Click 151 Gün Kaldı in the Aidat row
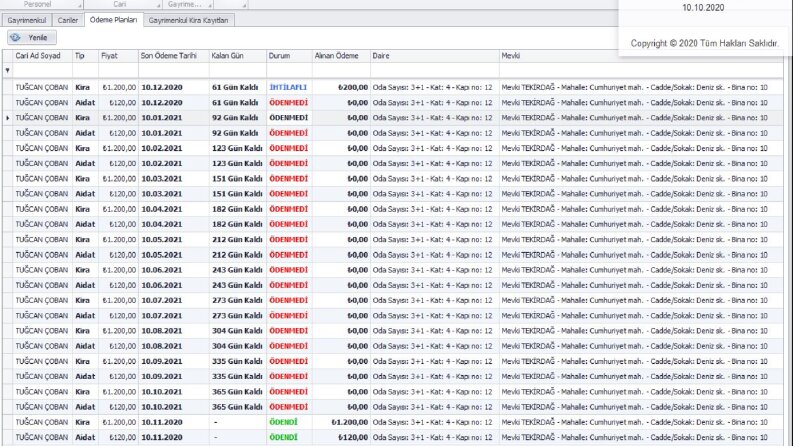 [x=237, y=194]
